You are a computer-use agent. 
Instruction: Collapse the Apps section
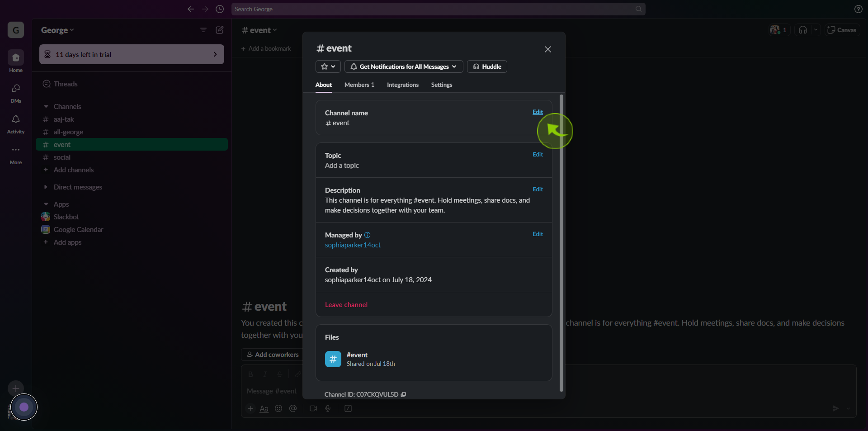46,204
